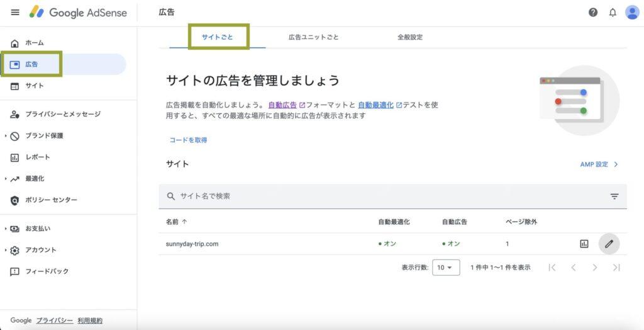Open ホーム in the sidebar
This screenshot has height=330, width=644.
[x=35, y=43]
